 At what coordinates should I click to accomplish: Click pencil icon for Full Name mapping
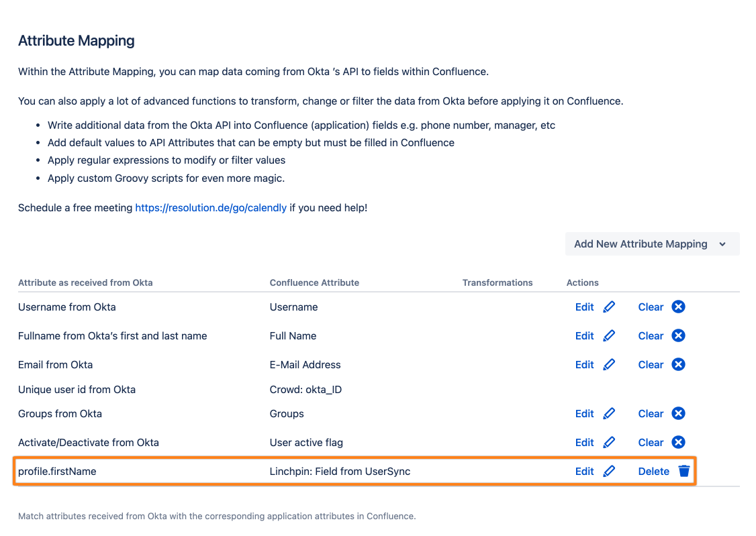[609, 336]
